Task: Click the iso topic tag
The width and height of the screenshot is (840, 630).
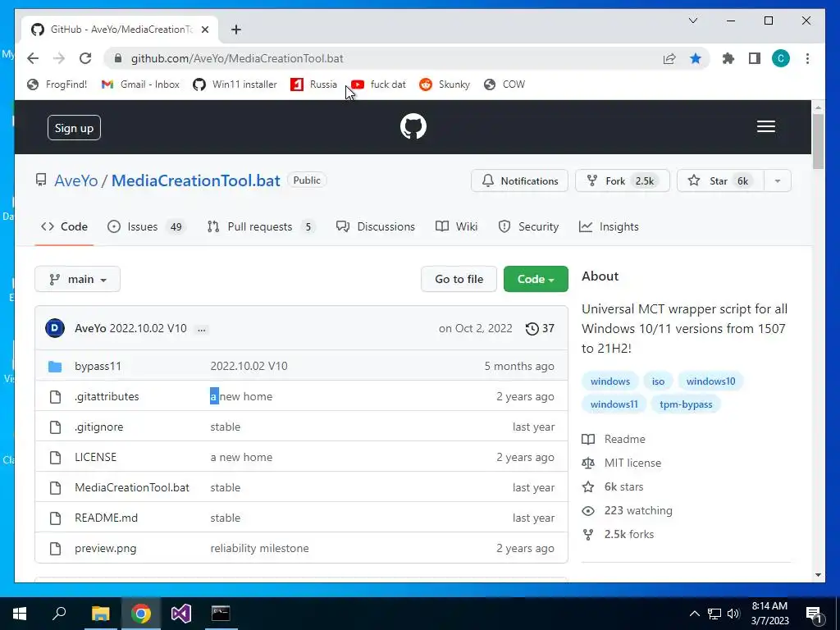Action: 658,381
